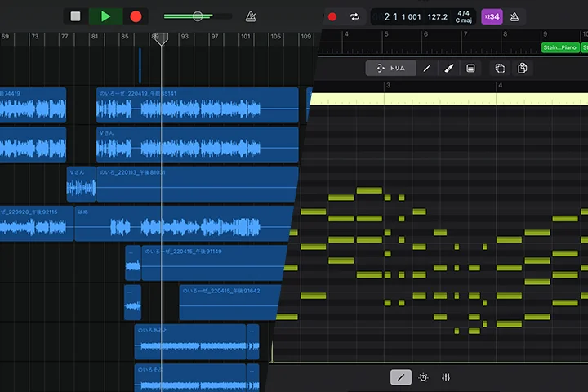Viewport: 588px width, 392px height.
Task: Click bar 73 on the left timeline ruler
Action: pyautogui.click(x=35, y=37)
